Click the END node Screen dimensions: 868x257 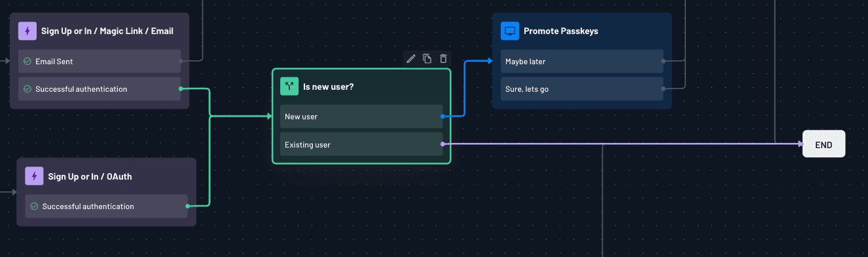pos(823,144)
